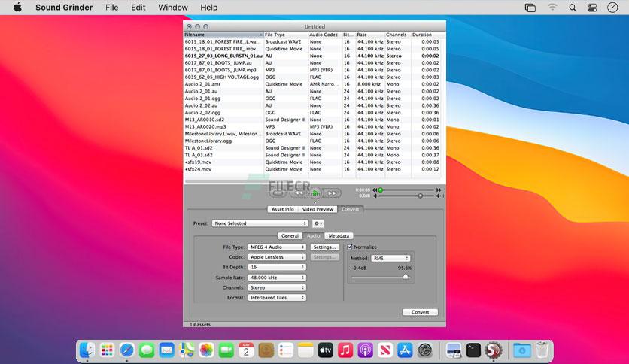
Task: Open Launchpad from the Dock
Action: point(107,350)
